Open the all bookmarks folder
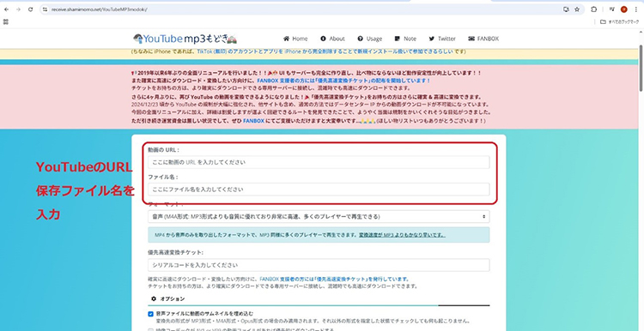The height and width of the screenshot is (331, 644). coord(620,21)
